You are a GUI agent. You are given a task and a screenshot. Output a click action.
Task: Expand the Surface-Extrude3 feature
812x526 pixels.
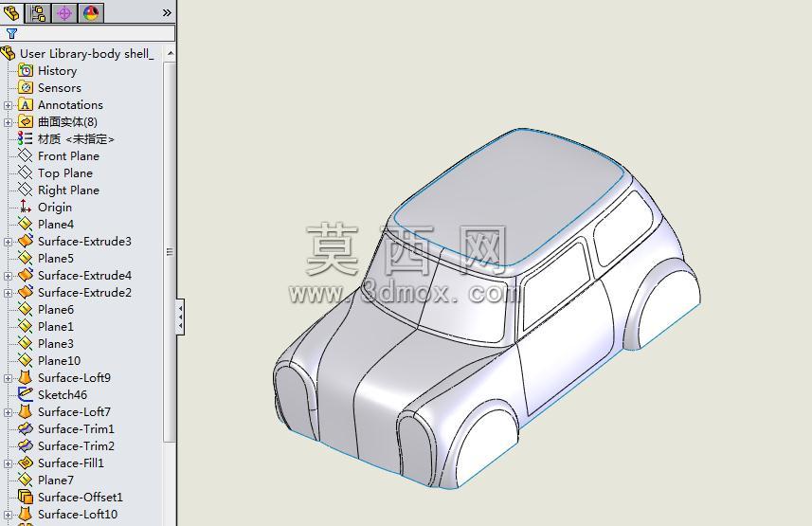point(8,242)
